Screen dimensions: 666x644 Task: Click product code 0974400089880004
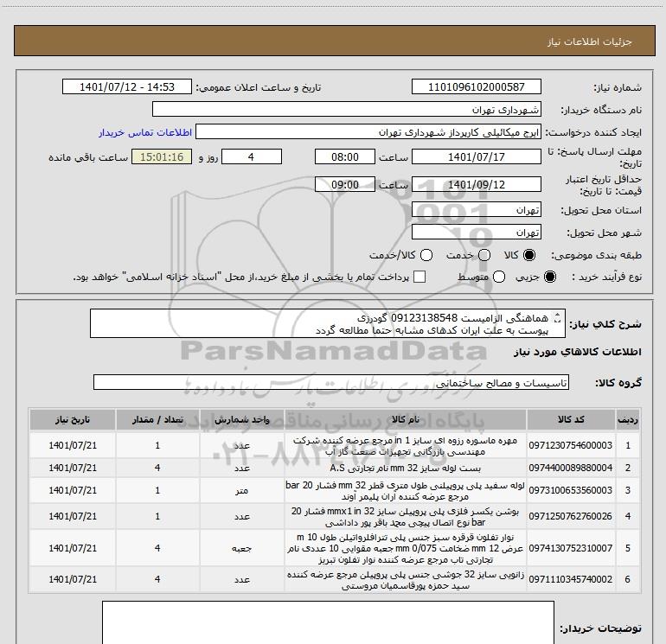571,468
